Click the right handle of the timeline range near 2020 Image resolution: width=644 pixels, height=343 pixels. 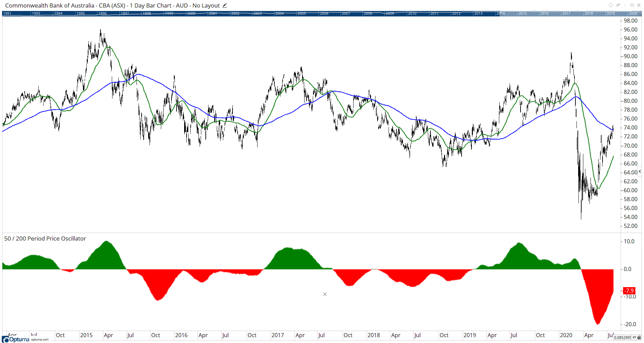click(x=640, y=13)
